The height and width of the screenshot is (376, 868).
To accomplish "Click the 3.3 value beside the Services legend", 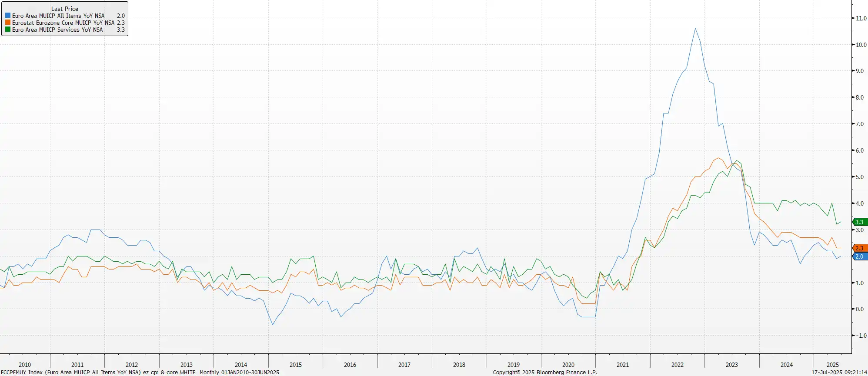I will point(120,30).
